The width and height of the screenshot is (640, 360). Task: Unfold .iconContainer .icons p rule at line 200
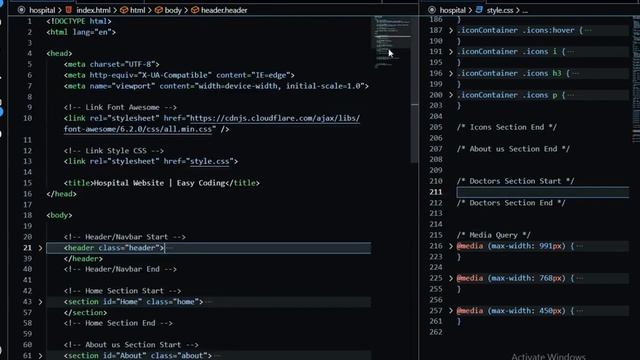point(451,95)
